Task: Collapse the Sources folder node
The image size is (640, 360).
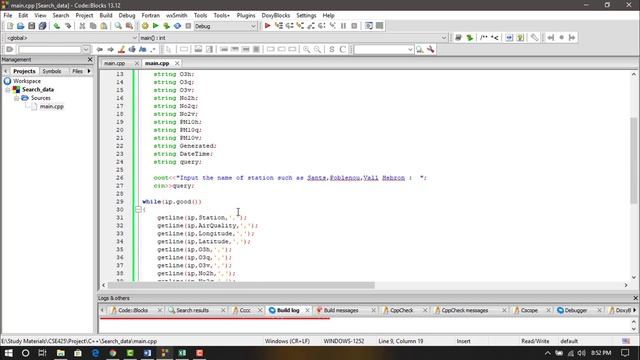Action: tap(16, 98)
